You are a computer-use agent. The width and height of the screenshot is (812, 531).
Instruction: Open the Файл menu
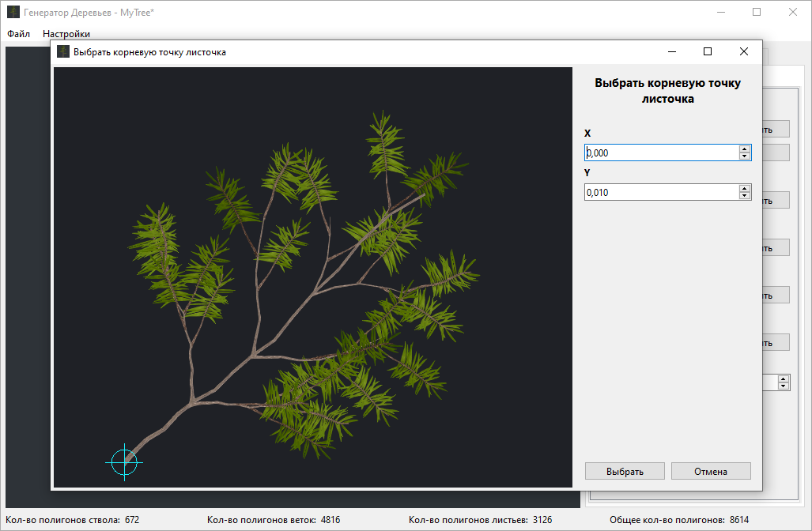(19, 34)
